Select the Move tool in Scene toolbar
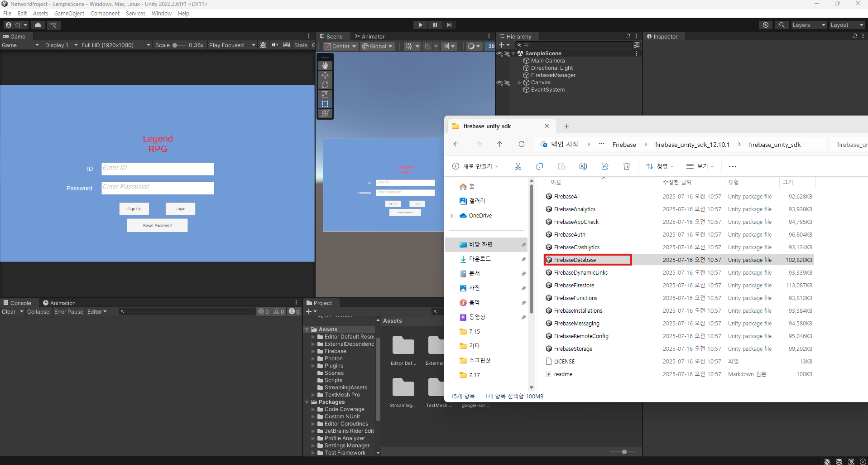This screenshot has width=868, height=465. pyautogui.click(x=325, y=75)
